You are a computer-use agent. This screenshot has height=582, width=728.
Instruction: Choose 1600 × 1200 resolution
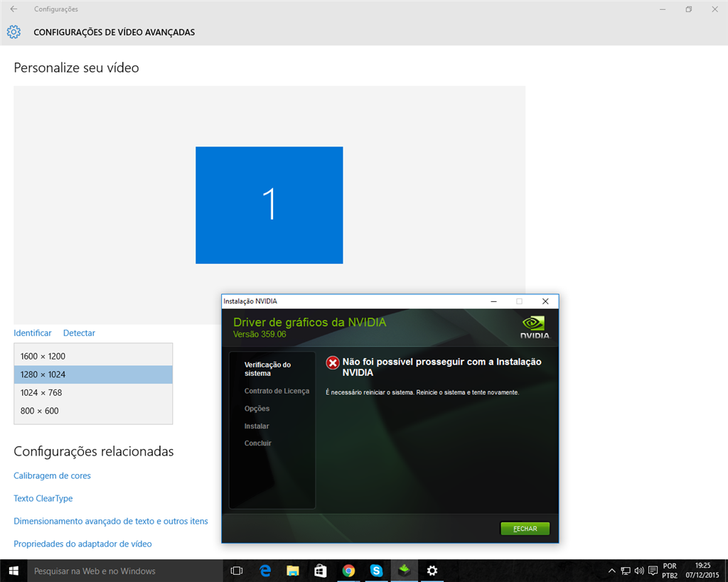click(93, 356)
